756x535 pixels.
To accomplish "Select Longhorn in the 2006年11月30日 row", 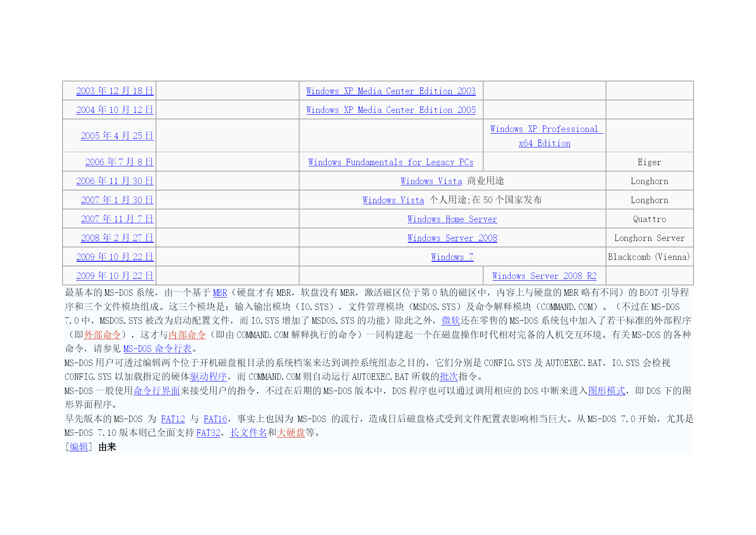I will [650, 181].
